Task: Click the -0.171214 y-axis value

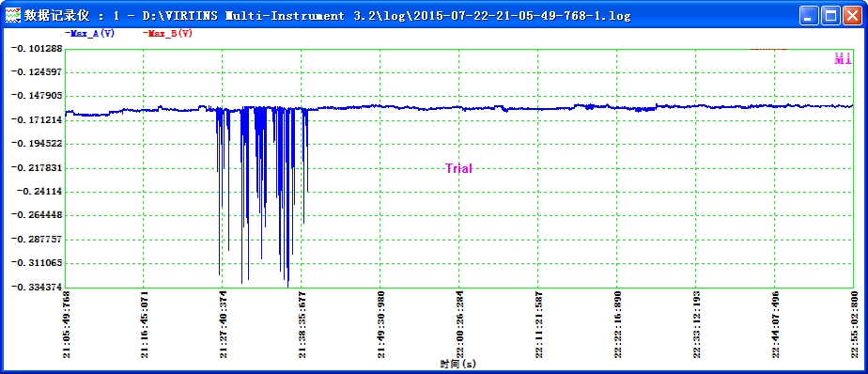Action: tap(37, 119)
